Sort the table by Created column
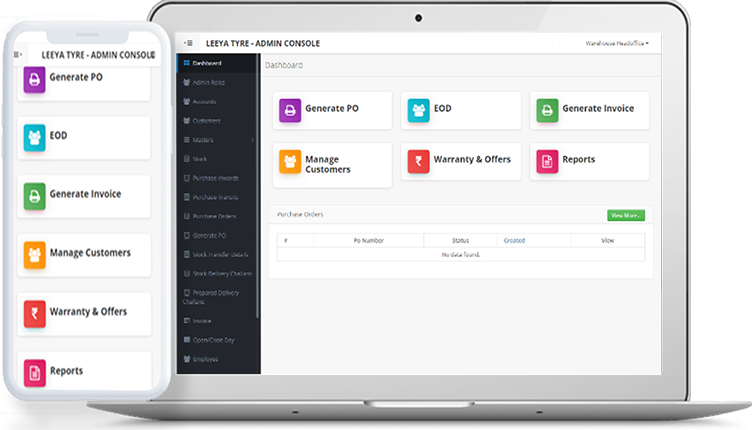This screenshot has height=430, width=754. pyautogui.click(x=515, y=240)
